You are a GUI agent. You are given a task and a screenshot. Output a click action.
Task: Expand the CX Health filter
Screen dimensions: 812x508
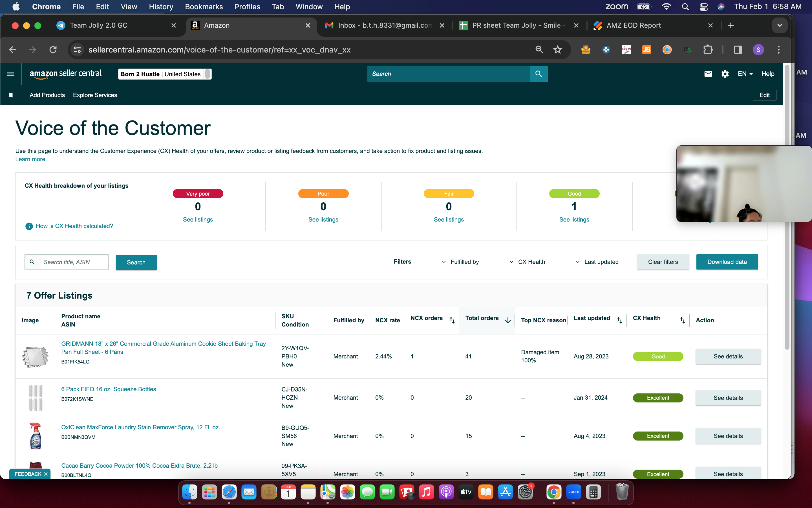(x=527, y=262)
